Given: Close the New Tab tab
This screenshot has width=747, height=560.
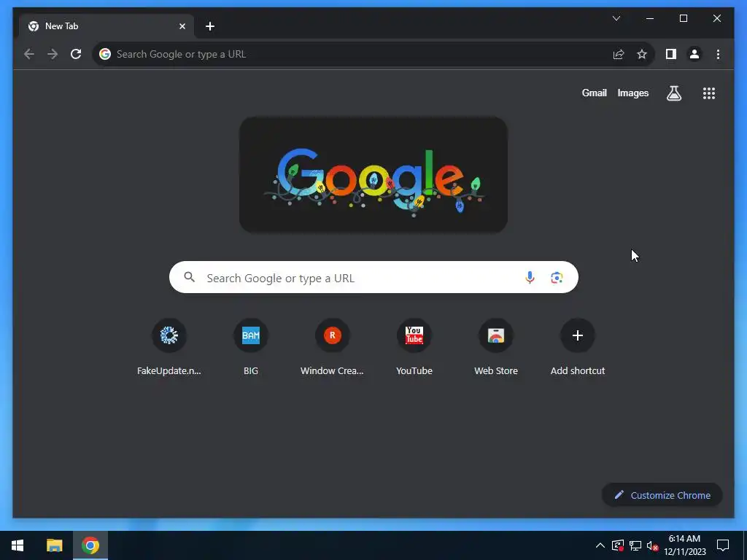Looking at the screenshot, I should pyautogui.click(x=182, y=26).
